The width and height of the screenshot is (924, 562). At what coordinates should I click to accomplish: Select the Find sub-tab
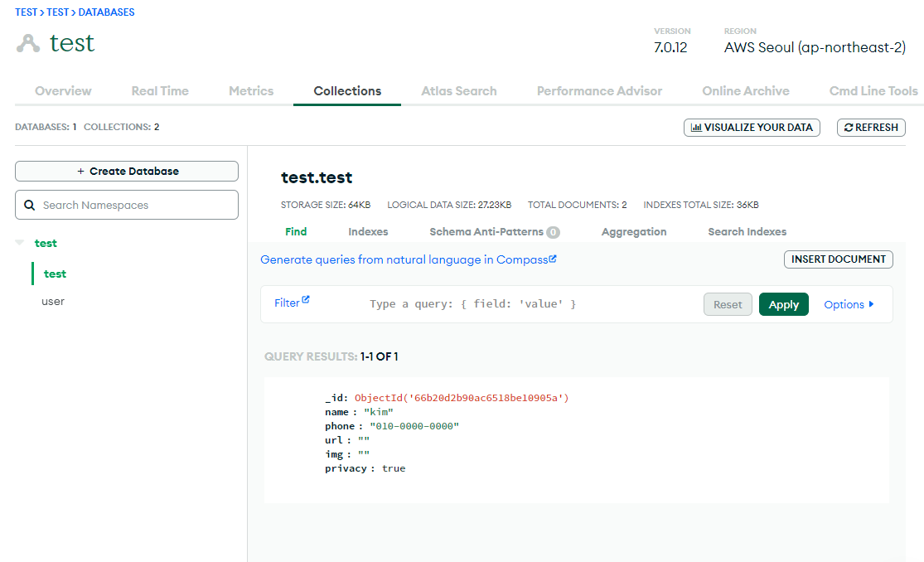tap(296, 232)
